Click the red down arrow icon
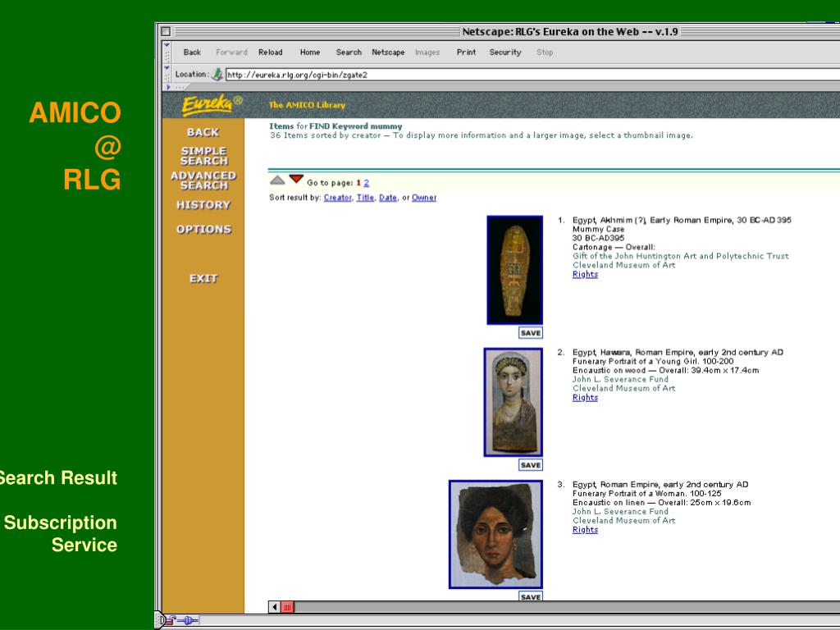The height and width of the screenshot is (630, 840). click(296, 179)
